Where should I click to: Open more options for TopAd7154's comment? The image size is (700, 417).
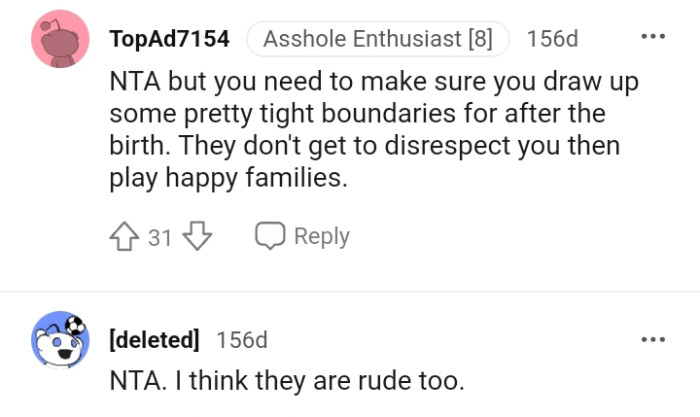[652, 39]
